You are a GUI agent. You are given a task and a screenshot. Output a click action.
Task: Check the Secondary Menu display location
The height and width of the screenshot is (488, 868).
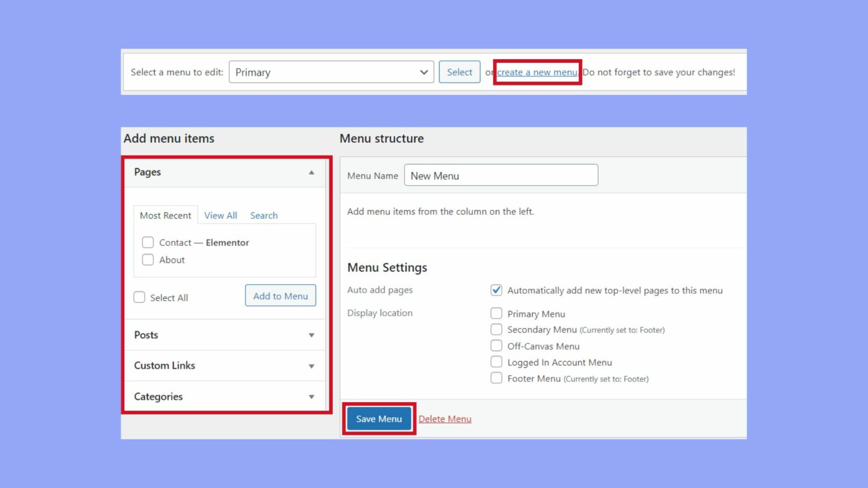(496, 329)
